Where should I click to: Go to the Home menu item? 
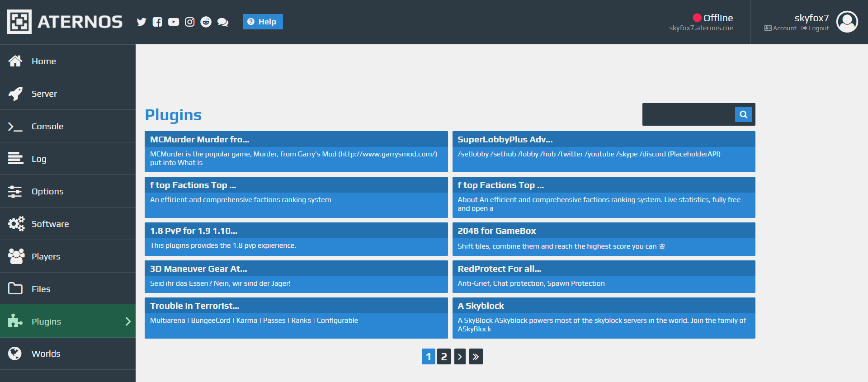coord(68,61)
